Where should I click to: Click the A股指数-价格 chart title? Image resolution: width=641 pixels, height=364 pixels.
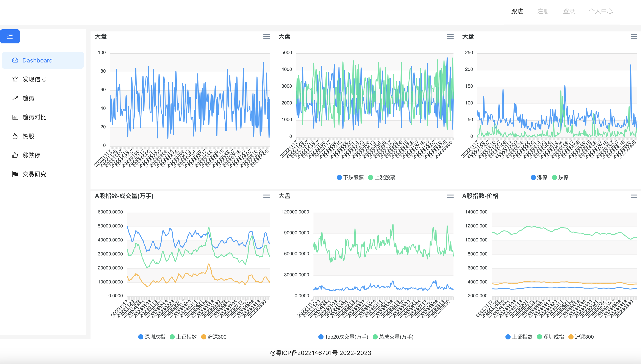480,196
